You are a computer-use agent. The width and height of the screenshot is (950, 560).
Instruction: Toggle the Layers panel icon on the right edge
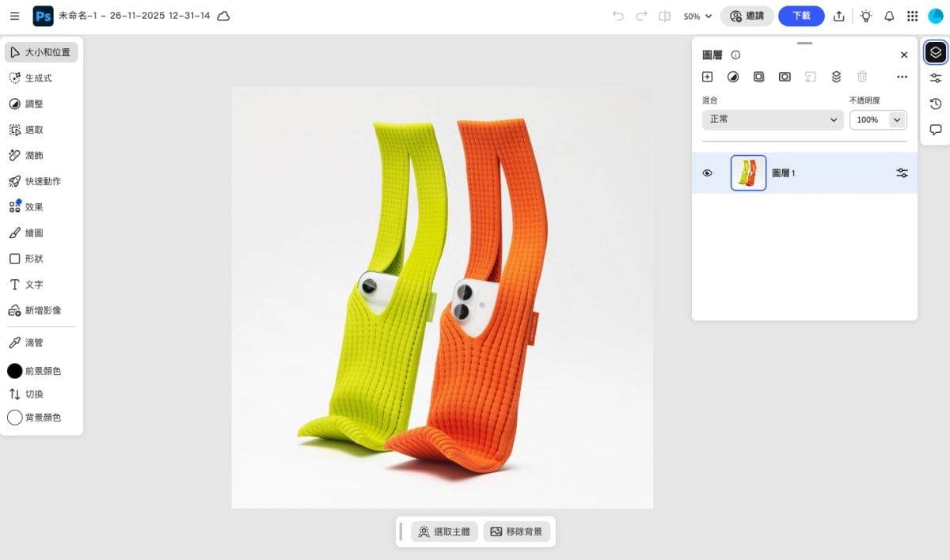pos(935,52)
